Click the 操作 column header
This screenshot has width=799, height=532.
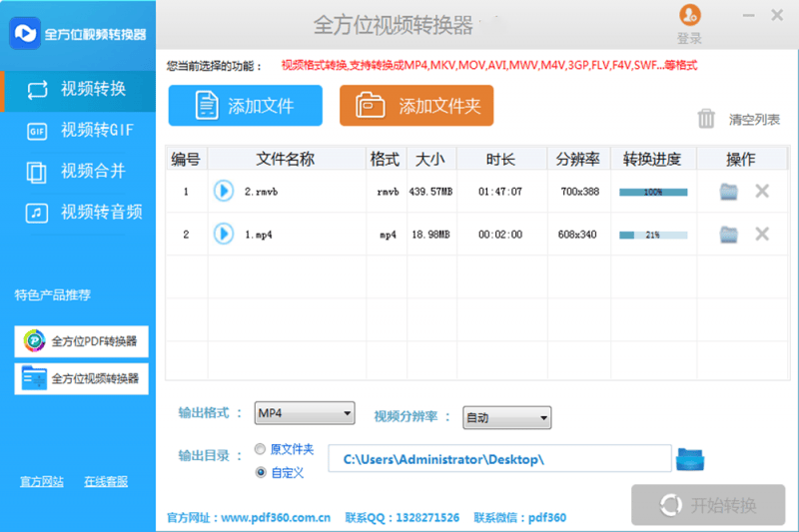[740, 160]
